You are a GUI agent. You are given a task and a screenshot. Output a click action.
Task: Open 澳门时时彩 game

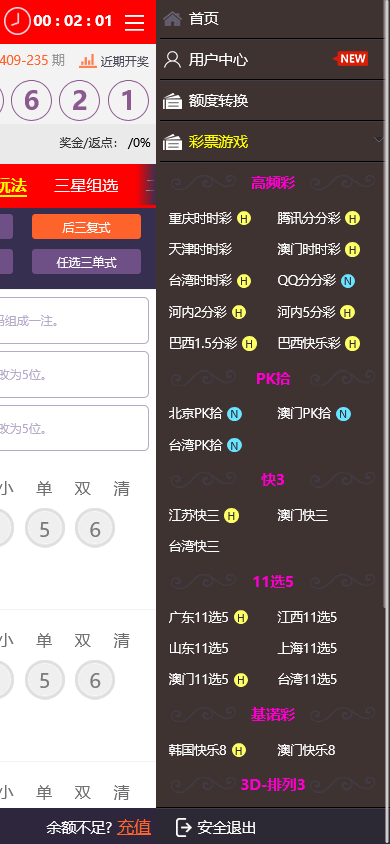point(309,250)
